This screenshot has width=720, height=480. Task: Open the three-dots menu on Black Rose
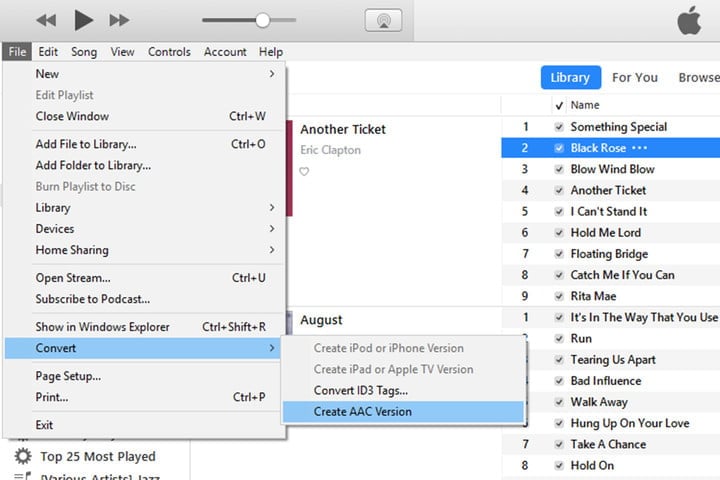(x=640, y=148)
